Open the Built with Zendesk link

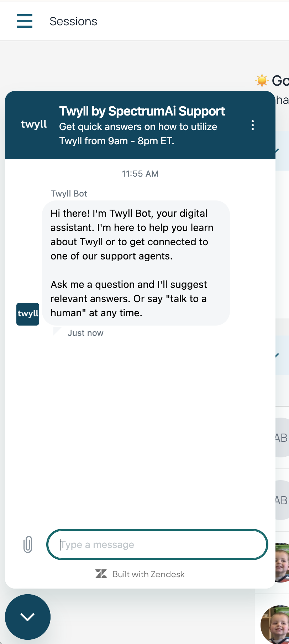[x=140, y=574]
